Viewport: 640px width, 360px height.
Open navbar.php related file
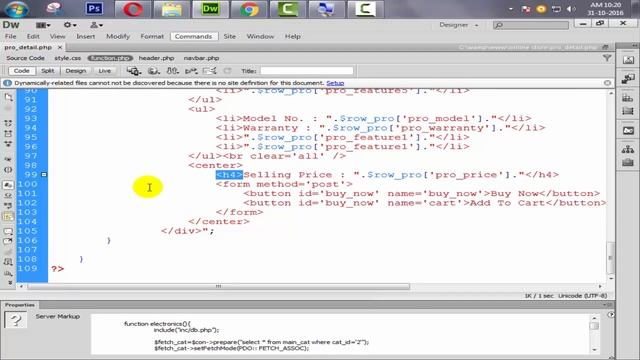click(x=201, y=58)
